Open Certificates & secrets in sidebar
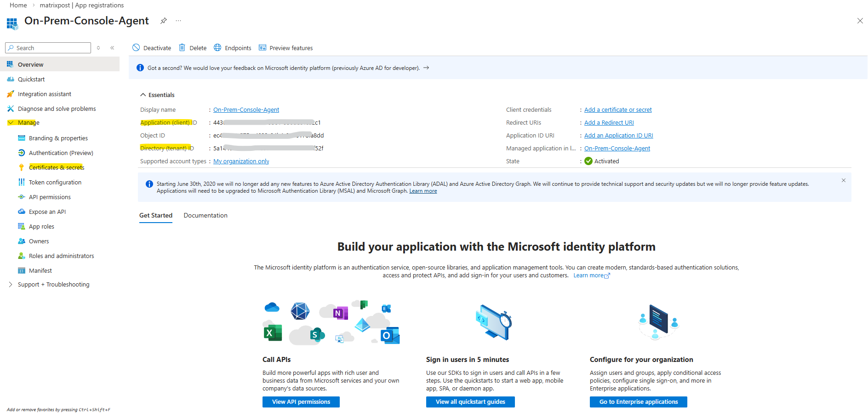The image size is (868, 413). tap(57, 167)
